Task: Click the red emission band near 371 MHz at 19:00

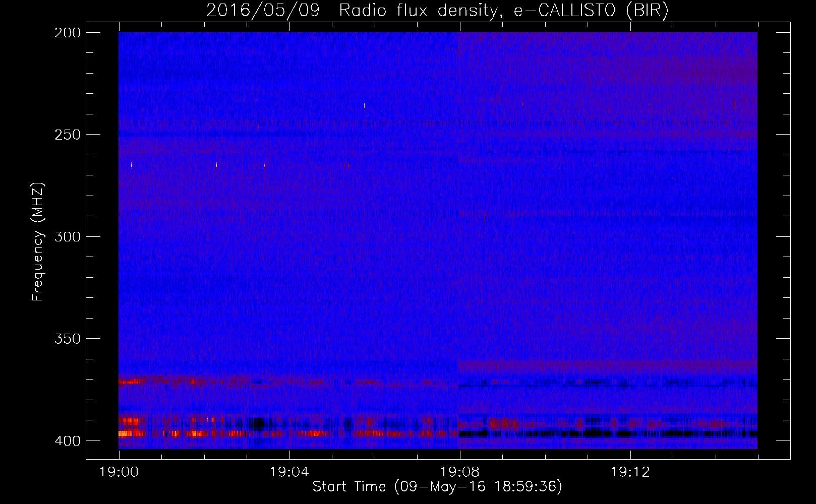Action: click(x=131, y=382)
